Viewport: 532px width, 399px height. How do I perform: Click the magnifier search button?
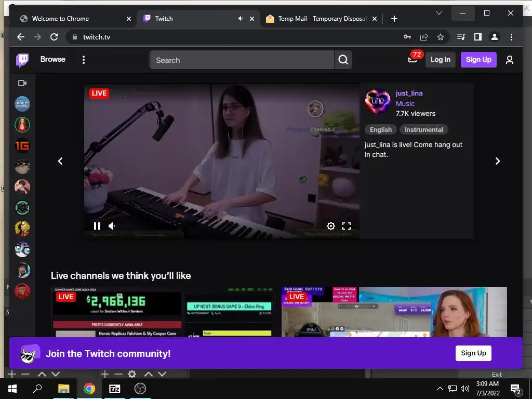tap(343, 60)
